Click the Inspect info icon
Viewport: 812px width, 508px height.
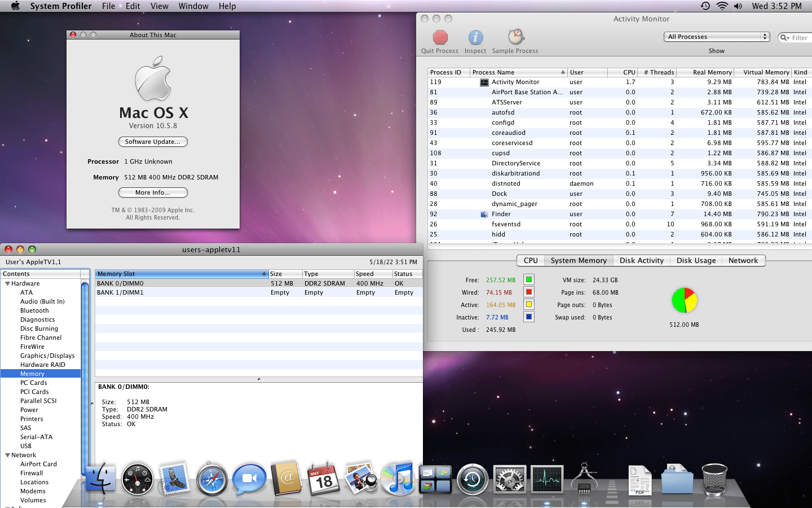pos(475,38)
